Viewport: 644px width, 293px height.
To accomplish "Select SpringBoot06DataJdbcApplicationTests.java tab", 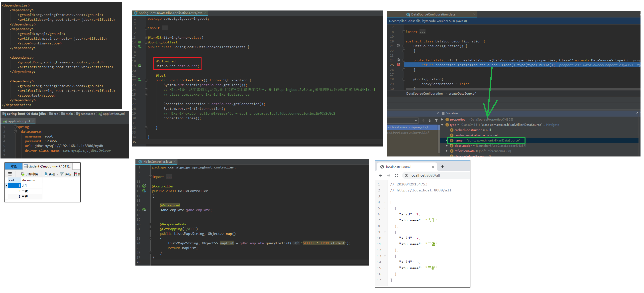I will click(170, 13).
